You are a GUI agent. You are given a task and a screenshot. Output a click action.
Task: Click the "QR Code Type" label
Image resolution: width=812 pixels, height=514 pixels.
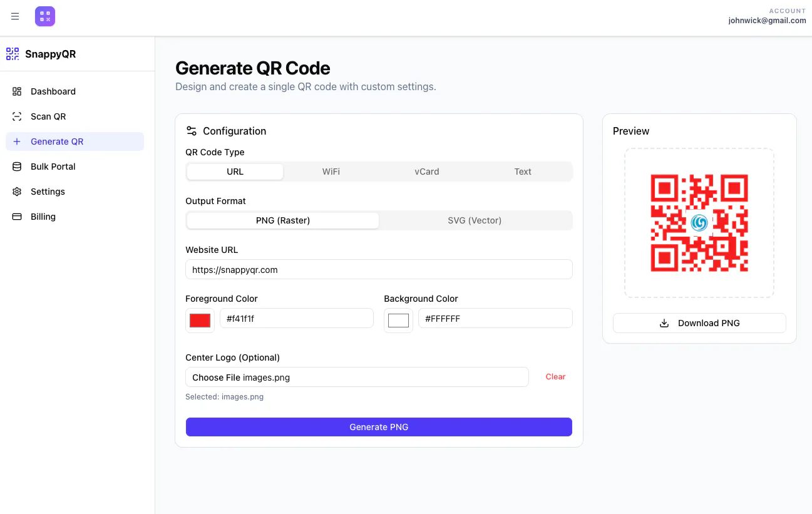coord(215,152)
